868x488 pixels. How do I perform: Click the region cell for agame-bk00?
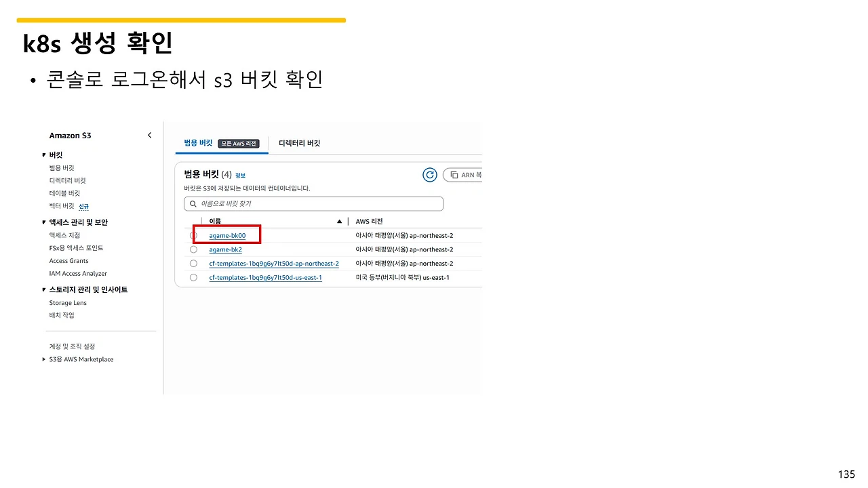pos(404,236)
